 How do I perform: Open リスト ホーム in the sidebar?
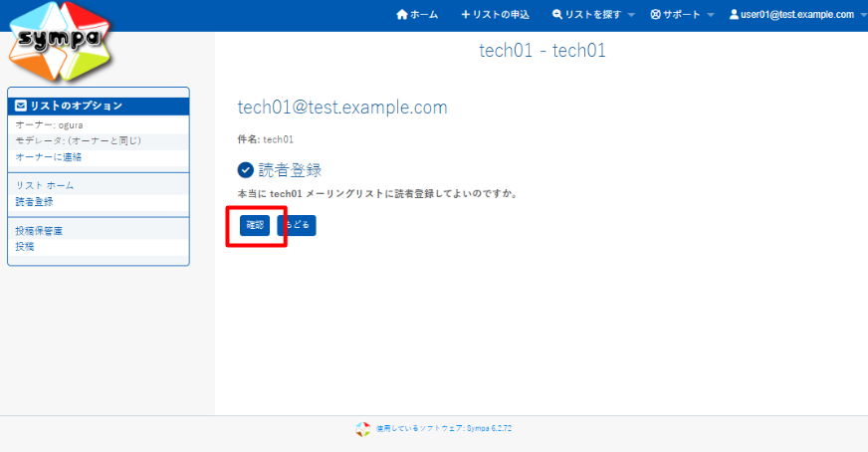coord(45,185)
